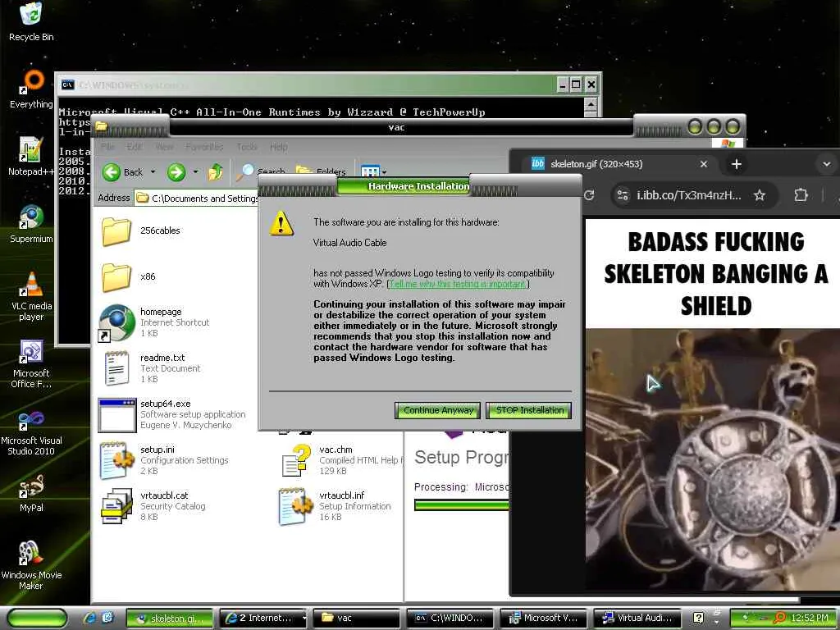Select the x86 folder
The image size is (840, 630).
click(x=129, y=277)
